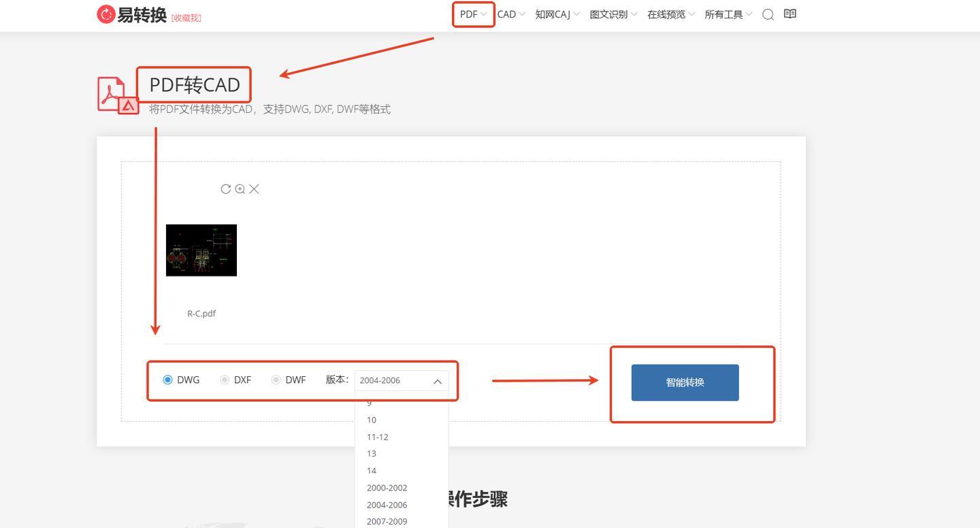
Task: Open the search magnifier icon in header
Action: [x=768, y=14]
